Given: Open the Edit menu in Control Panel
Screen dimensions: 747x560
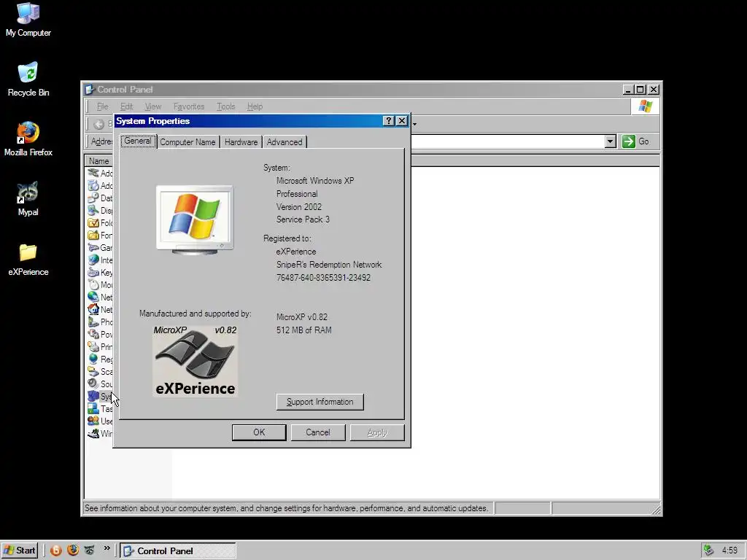Looking at the screenshot, I should tap(127, 106).
